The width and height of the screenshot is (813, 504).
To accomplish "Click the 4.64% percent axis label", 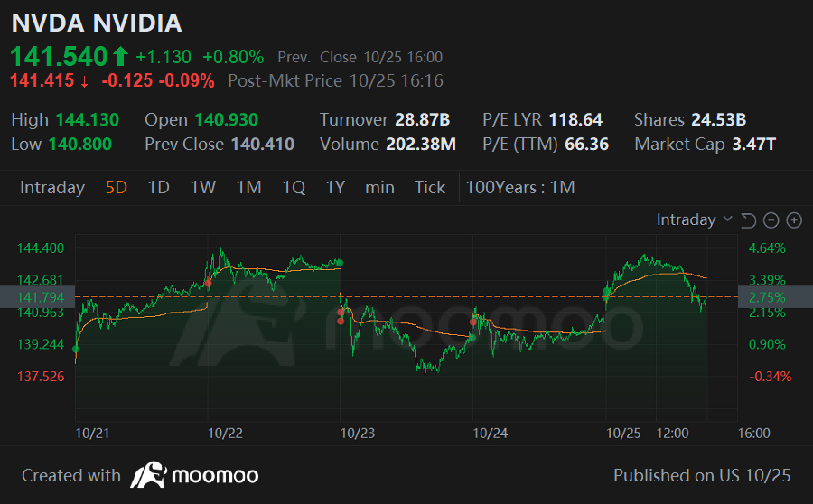I will [x=767, y=248].
